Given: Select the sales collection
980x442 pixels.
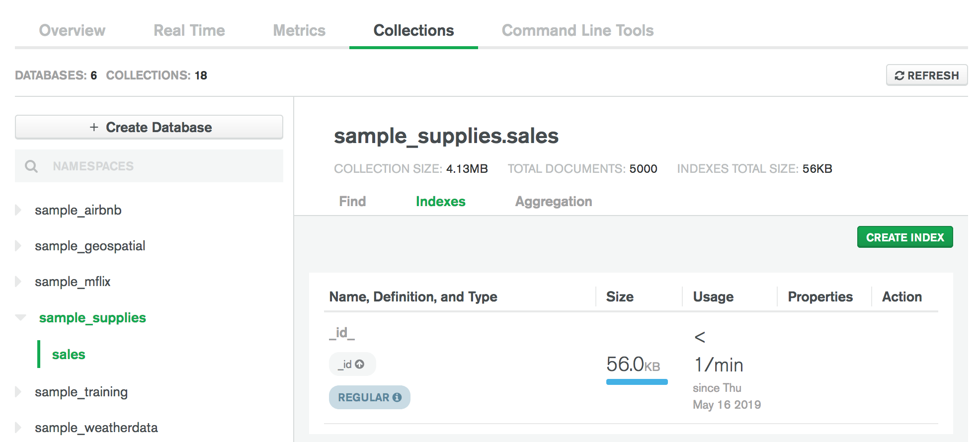Looking at the screenshot, I should tap(69, 354).
